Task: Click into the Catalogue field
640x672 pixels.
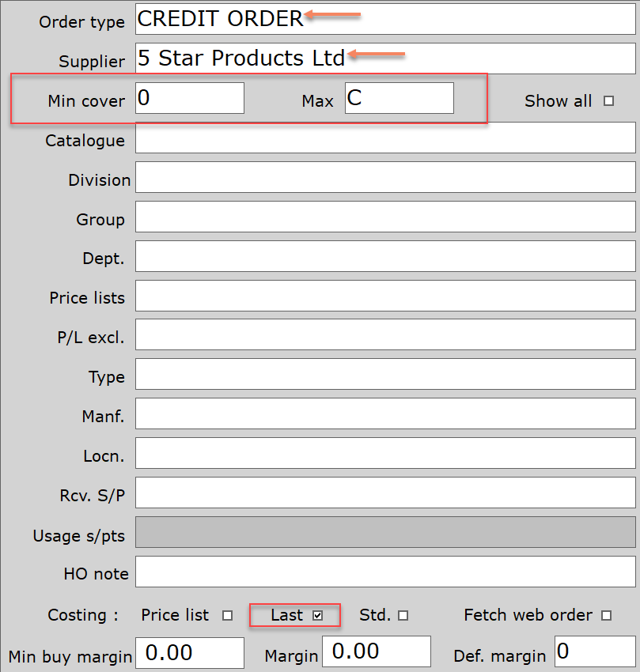Action: (x=385, y=138)
